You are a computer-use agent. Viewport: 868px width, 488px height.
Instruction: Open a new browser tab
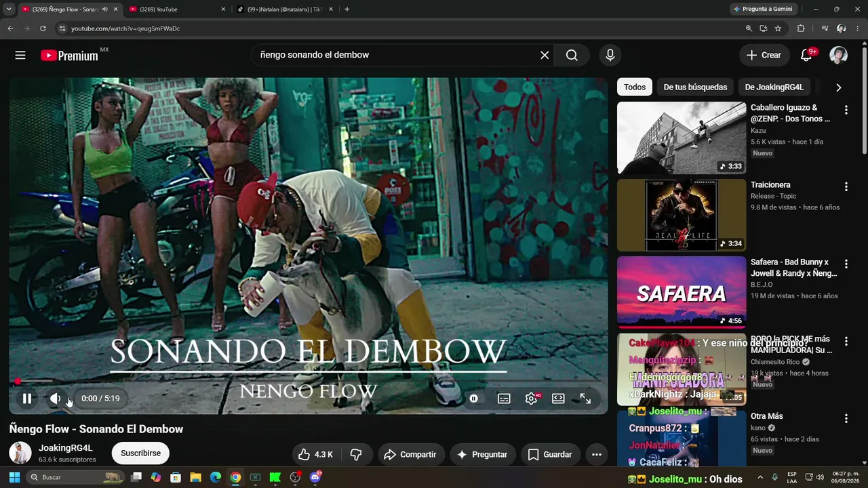click(347, 9)
